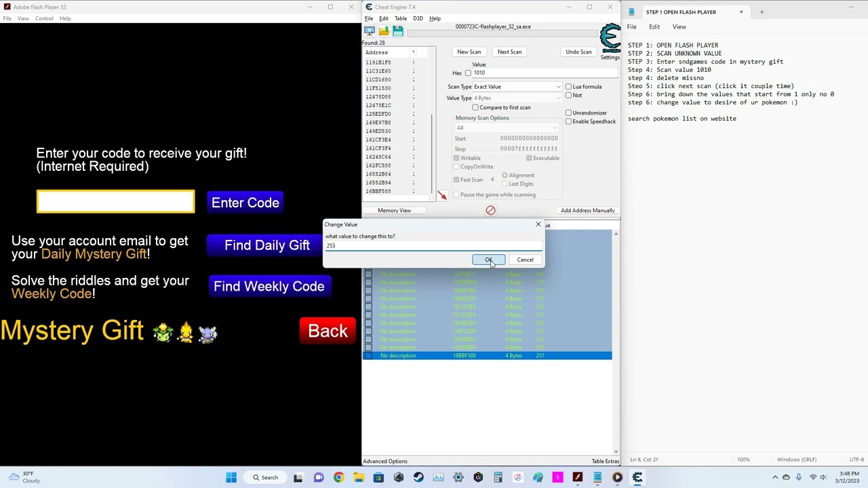Click Cancel in Change Value dialog

(525, 260)
